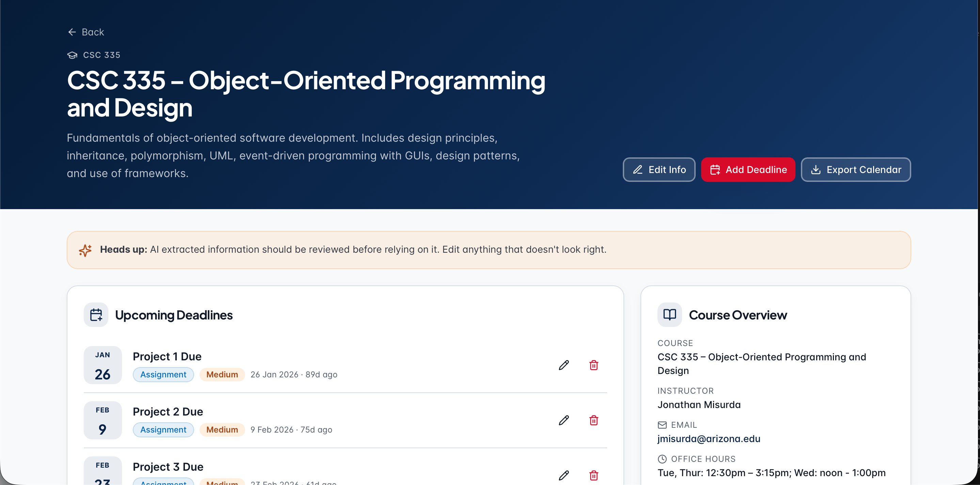Open the Edit Info button

(659, 170)
